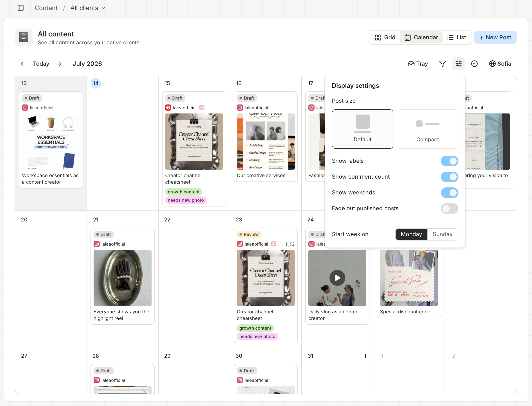Viewport: 532px width, 406px height.
Task: Open the filter funnel icon
Action: click(x=442, y=64)
